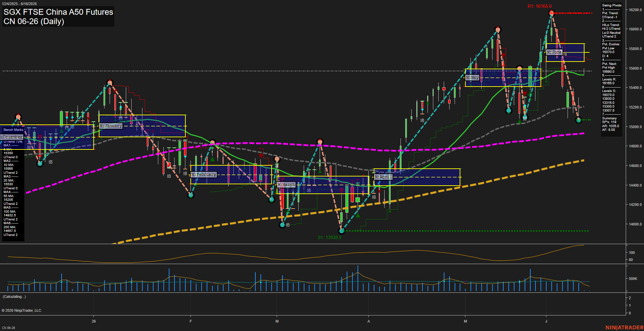
Task: Select the M:February monthly range label
Action: (x=203, y=174)
